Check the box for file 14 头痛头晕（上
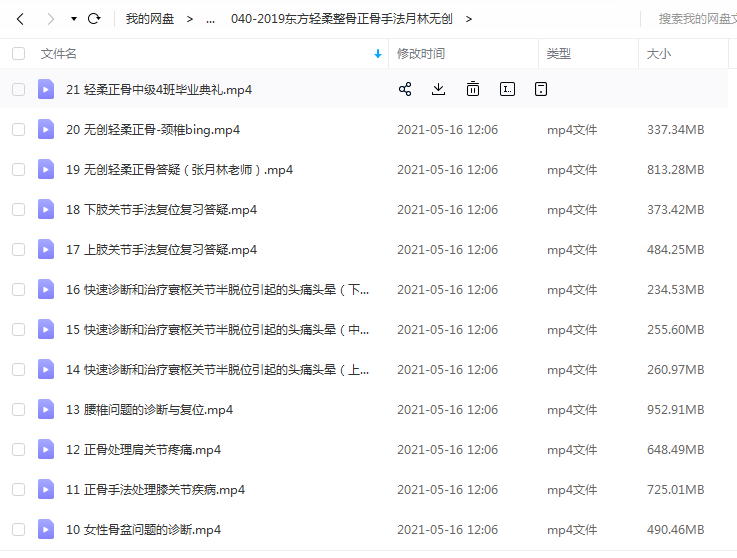Viewport: 737px width, 558px height. pos(18,369)
